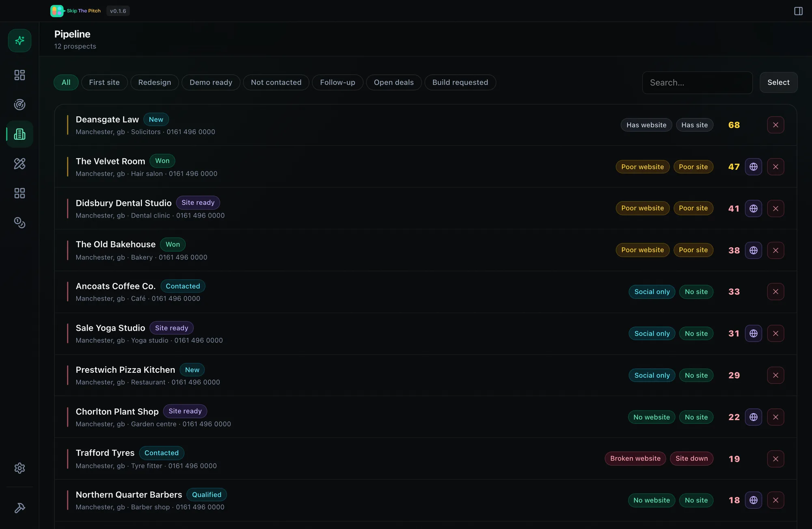Click Contacted badge on Ancoats Coffee Co.
This screenshot has height=529, width=812.
pyautogui.click(x=183, y=286)
